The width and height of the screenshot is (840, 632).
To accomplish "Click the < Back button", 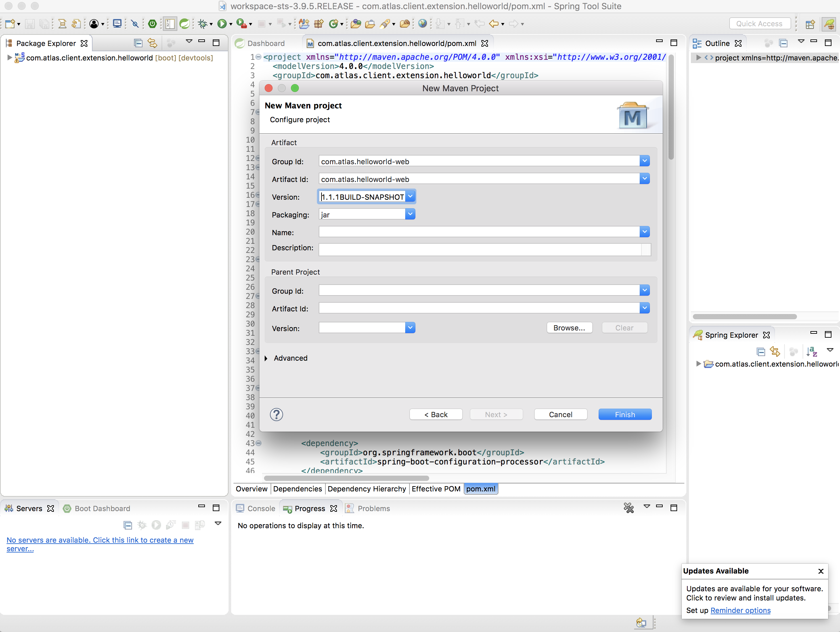I will [436, 414].
